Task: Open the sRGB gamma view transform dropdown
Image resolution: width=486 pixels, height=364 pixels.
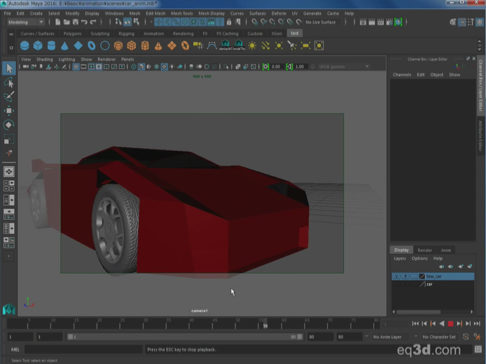Action: pos(343,67)
